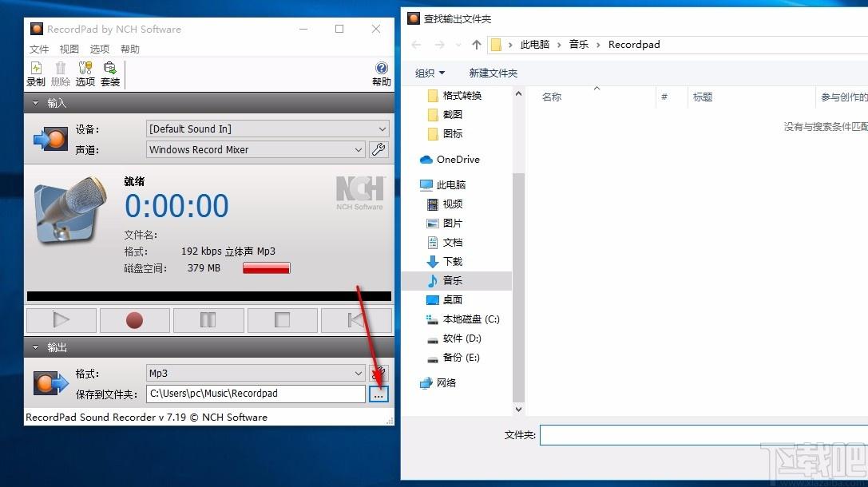Click the navigation tree scrollbar down arrow
The image size is (868, 487).
tap(518, 410)
